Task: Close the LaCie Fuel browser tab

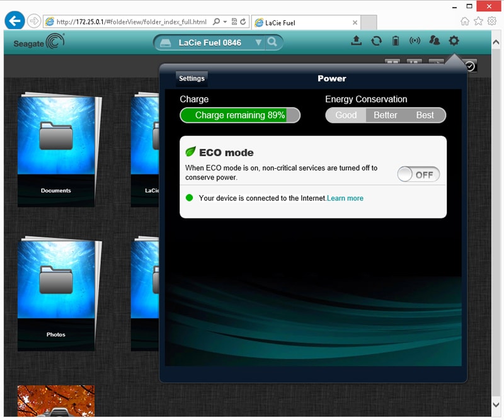Action: click(355, 23)
